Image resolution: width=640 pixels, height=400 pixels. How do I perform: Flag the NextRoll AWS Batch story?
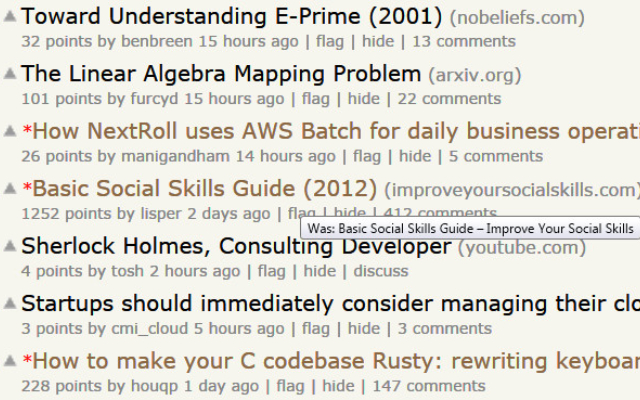tap(367, 156)
